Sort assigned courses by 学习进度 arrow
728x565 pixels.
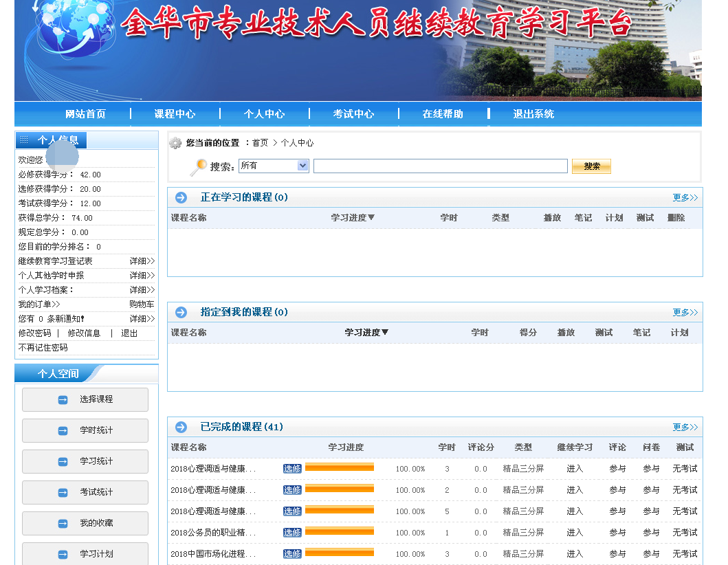click(x=385, y=333)
